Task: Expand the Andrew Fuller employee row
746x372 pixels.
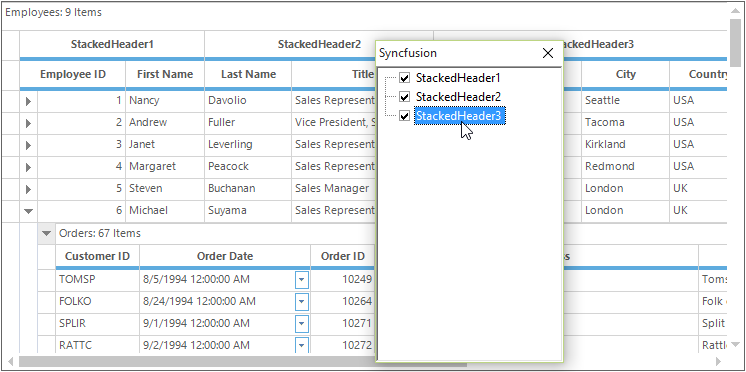Action: 29,123
